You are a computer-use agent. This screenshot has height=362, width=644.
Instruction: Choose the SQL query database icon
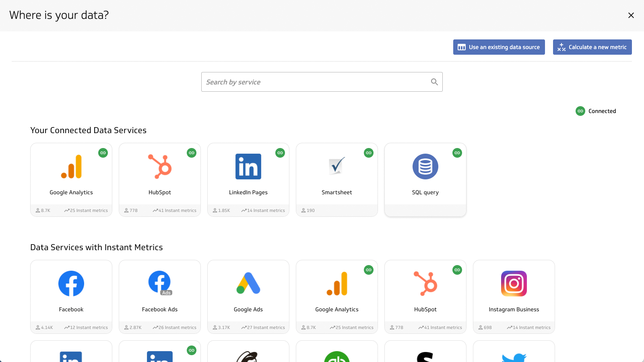[425, 167]
